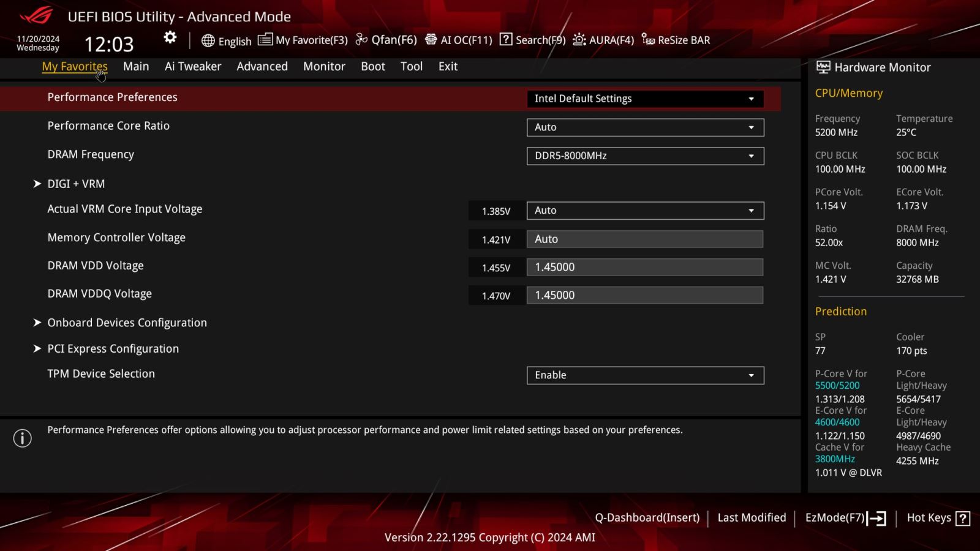Click EzMode(F7) exit arrow icon
Image resolution: width=980 pixels, height=551 pixels.
click(876, 519)
